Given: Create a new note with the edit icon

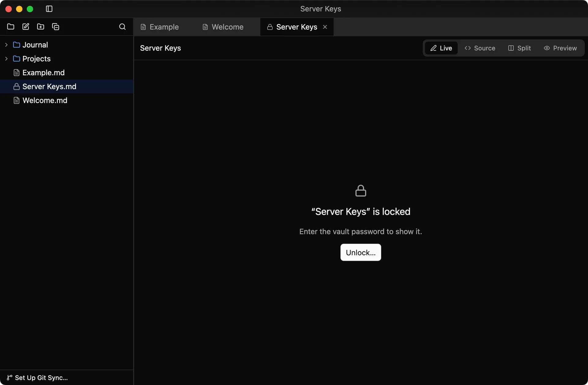Looking at the screenshot, I should (26, 27).
